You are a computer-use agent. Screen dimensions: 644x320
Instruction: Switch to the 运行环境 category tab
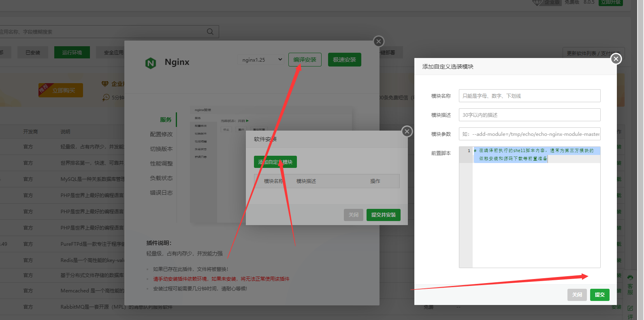point(72,52)
